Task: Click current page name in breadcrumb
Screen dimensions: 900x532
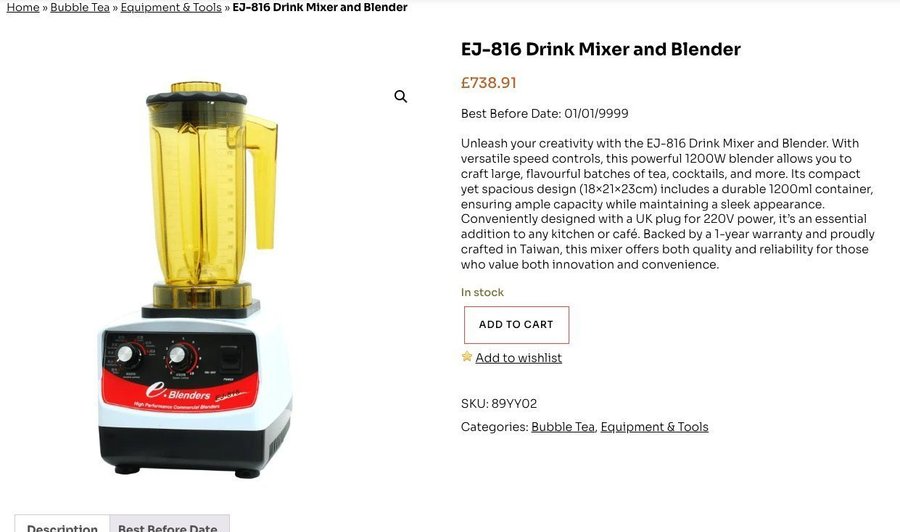Action: point(320,7)
